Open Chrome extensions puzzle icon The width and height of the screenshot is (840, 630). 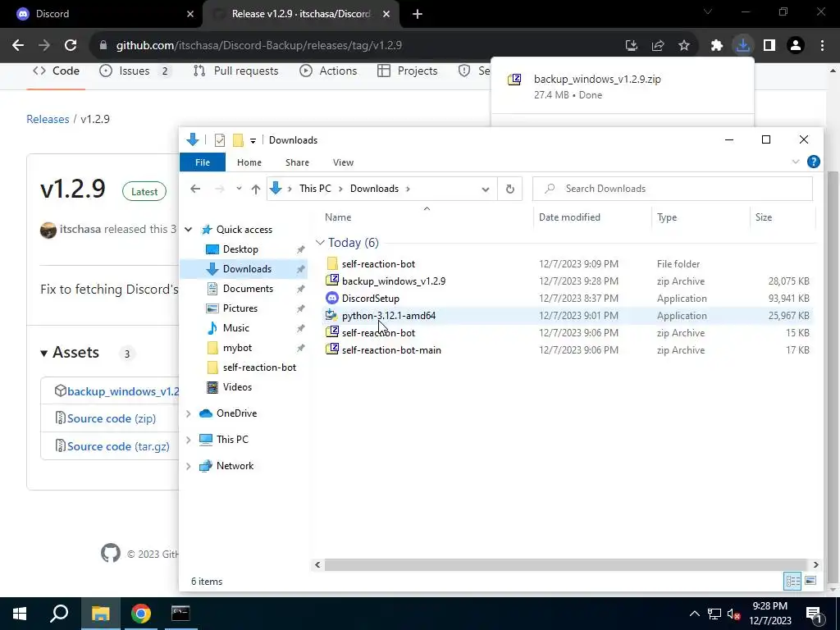(x=717, y=46)
